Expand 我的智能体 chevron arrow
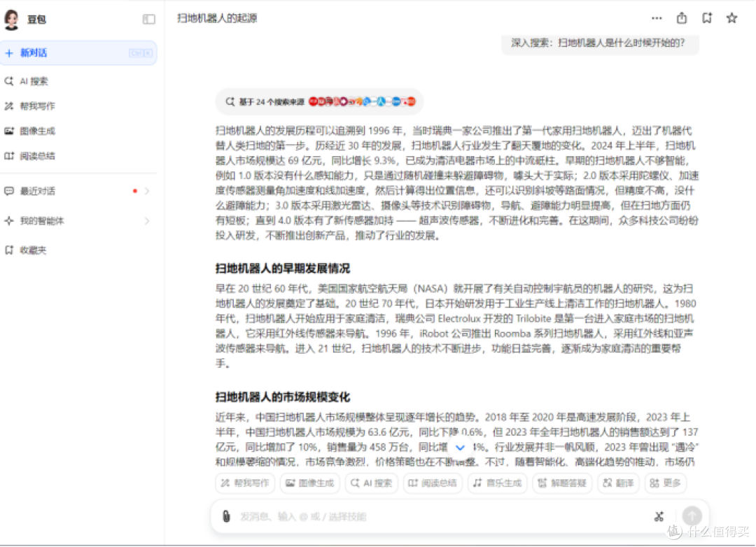Screen dimensions: 756x547 147,221
